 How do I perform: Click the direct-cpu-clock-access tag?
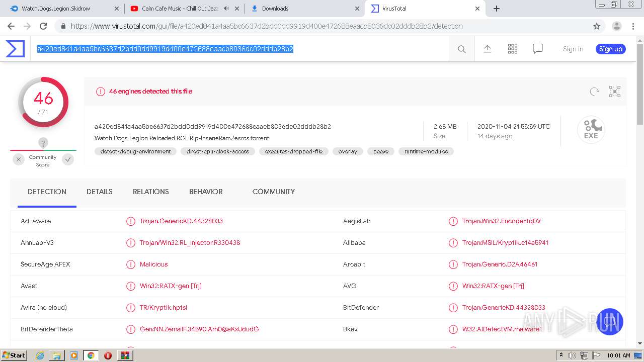click(x=218, y=151)
